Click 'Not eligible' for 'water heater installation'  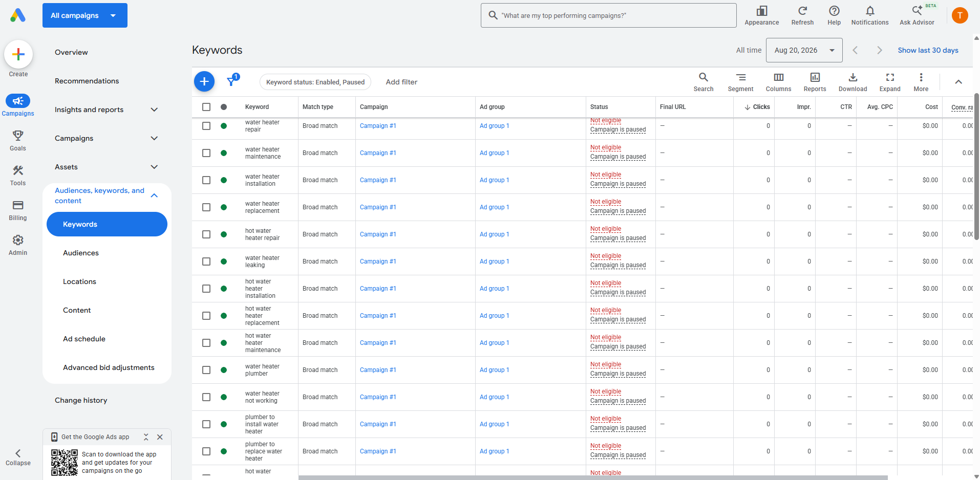606,174
